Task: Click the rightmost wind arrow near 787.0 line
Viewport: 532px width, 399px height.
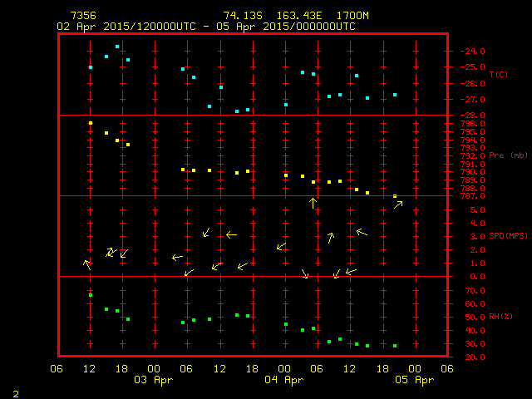Action: click(x=398, y=204)
